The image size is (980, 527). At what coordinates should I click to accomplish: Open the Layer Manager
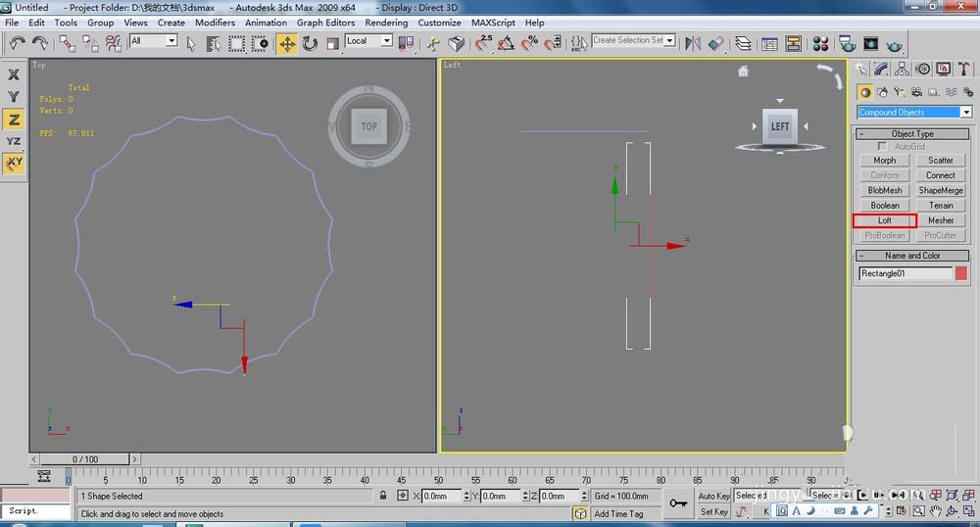tap(743, 43)
